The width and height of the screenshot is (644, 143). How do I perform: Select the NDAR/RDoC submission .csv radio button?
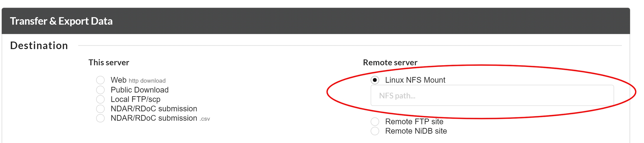click(100, 118)
